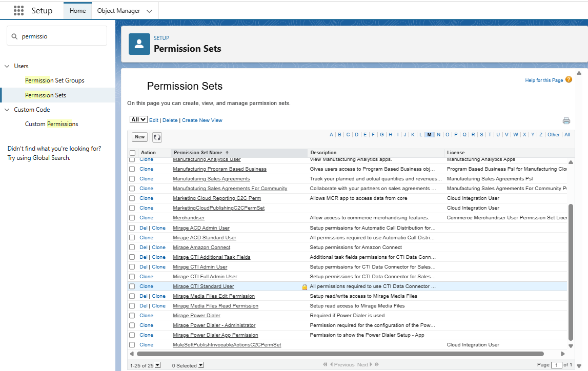Click the magnifier icon in the Quick Find box

tap(14, 35)
